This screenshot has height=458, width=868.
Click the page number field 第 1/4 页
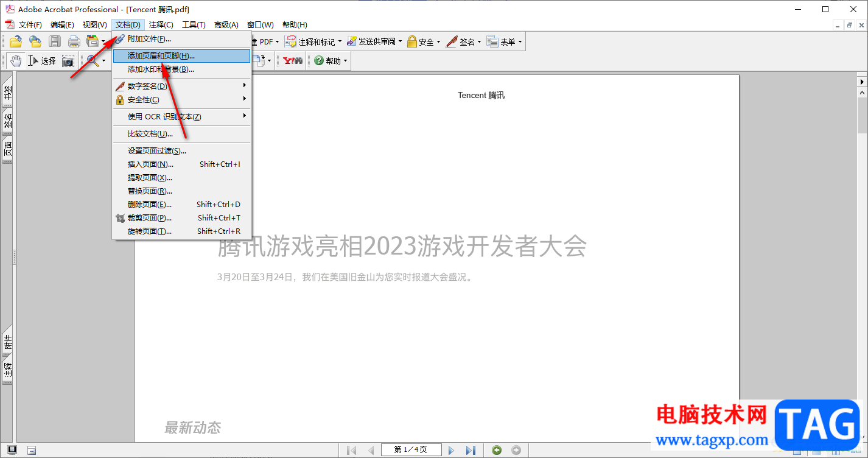point(411,450)
